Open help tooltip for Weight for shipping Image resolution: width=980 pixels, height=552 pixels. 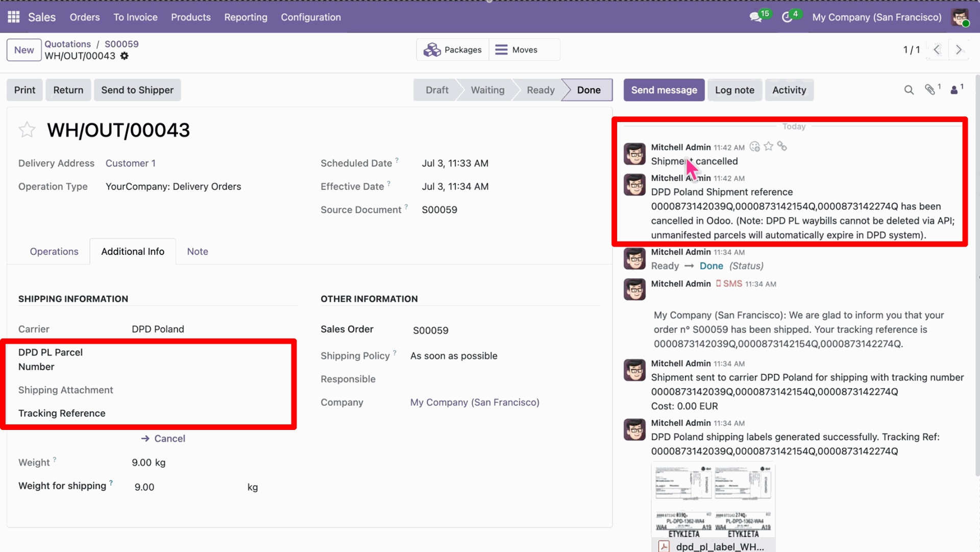point(111,483)
